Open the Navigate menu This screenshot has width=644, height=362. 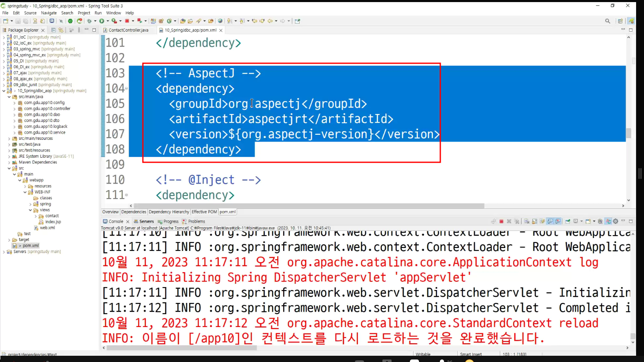(49, 13)
